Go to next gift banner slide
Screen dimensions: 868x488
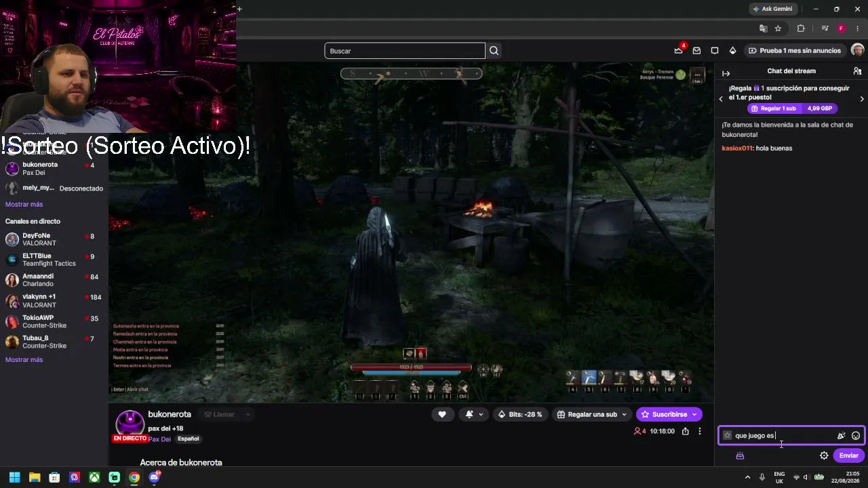(862, 99)
